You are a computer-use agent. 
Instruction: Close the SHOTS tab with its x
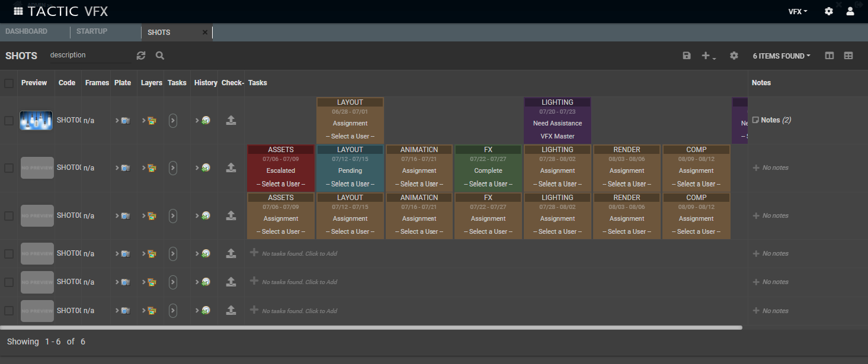point(205,33)
